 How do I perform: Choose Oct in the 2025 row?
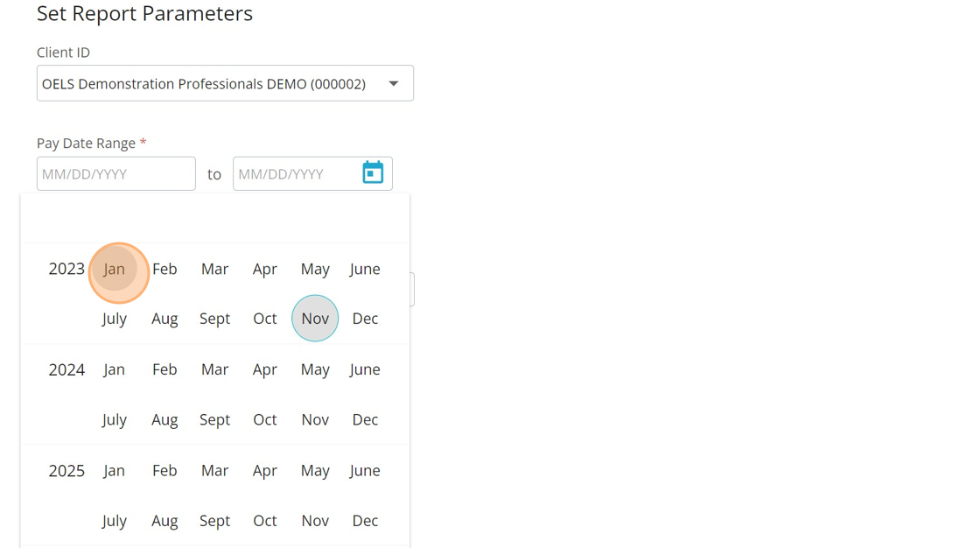pos(265,521)
